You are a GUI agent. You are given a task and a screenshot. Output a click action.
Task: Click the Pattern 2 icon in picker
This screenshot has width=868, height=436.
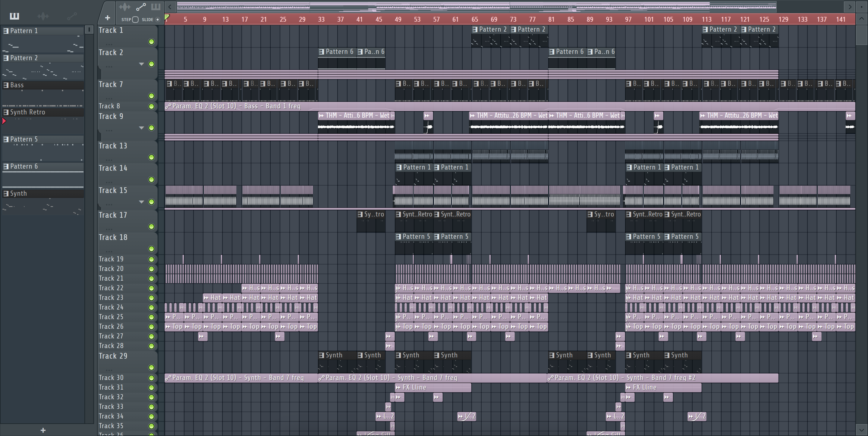tap(6, 58)
